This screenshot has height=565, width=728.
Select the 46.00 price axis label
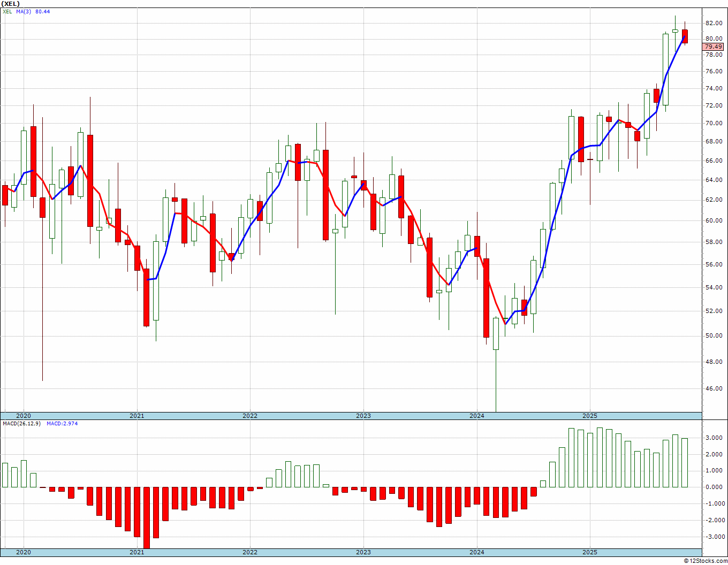pyautogui.click(x=714, y=388)
